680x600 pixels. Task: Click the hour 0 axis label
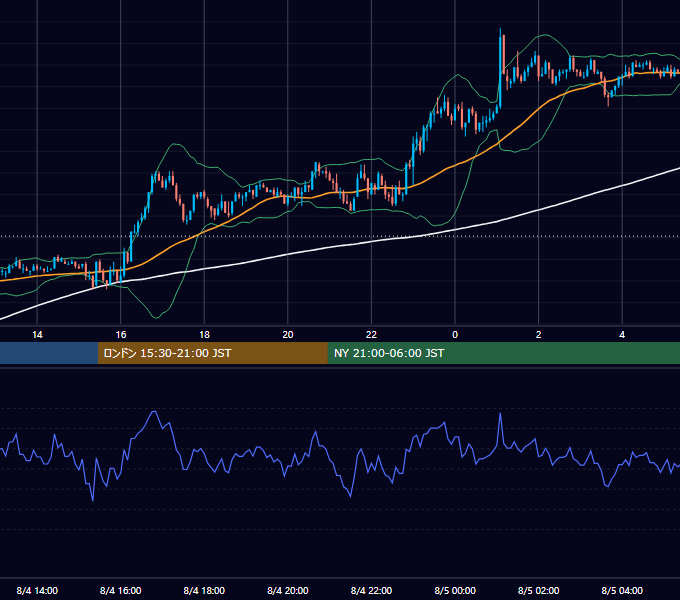point(455,335)
